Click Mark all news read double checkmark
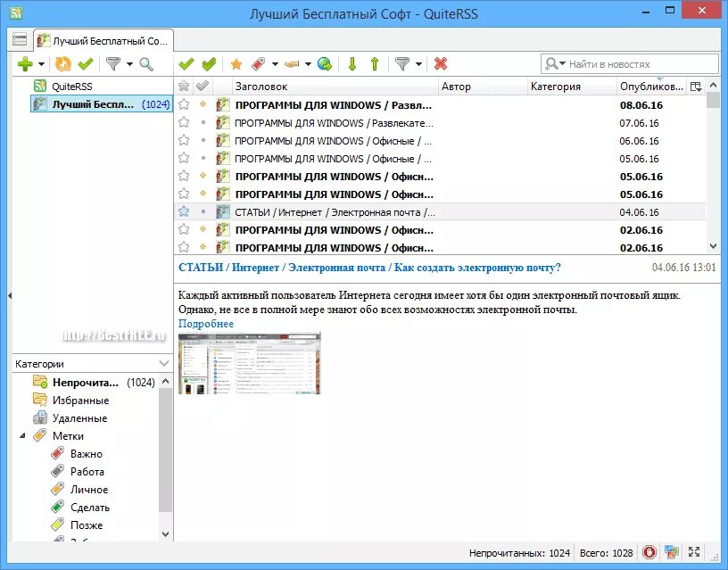Image resolution: width=728 pixels, height=570 pixels. tap(209, 64)
